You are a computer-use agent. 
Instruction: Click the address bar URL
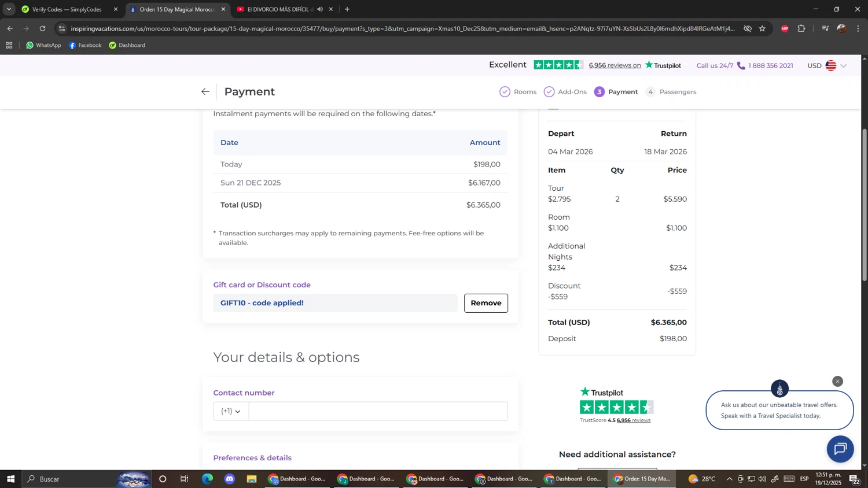coord(402,28)
